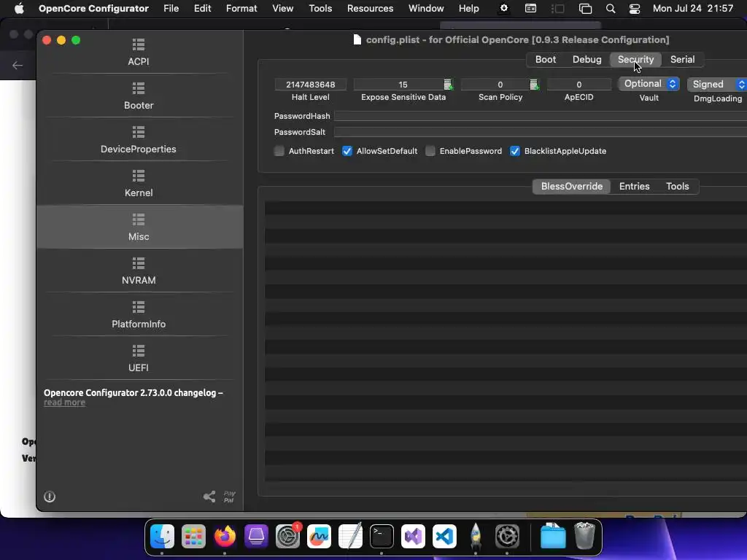Open the Vault dropdown set to Optional

[649, 84]
